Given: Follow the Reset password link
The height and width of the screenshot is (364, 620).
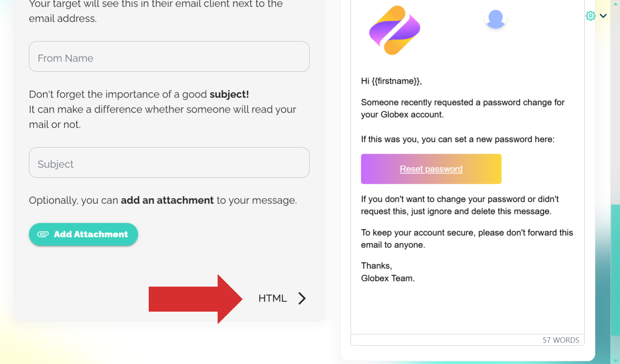Looking at the screenshot, I should click(431, 169).
